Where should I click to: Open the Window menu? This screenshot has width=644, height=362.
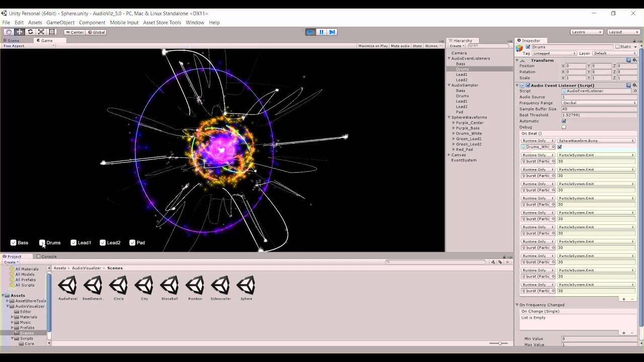point(195,23)
